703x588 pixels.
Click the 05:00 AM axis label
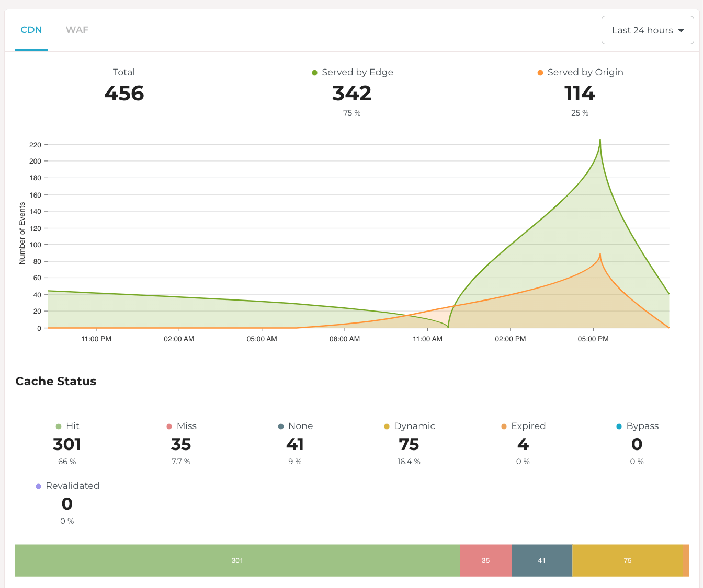click(x=262, y=339)
